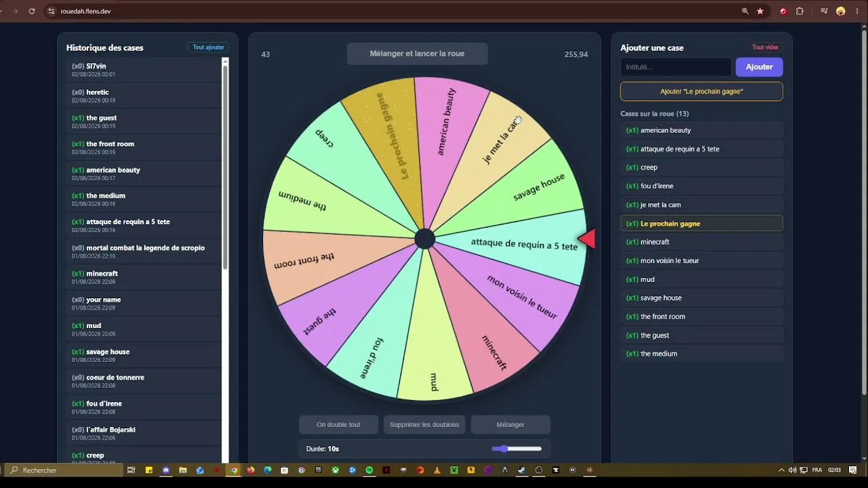This screenshot has width=868, height=488.
Task: Open Spotify from the taskbar
Action: pos(370,470)
